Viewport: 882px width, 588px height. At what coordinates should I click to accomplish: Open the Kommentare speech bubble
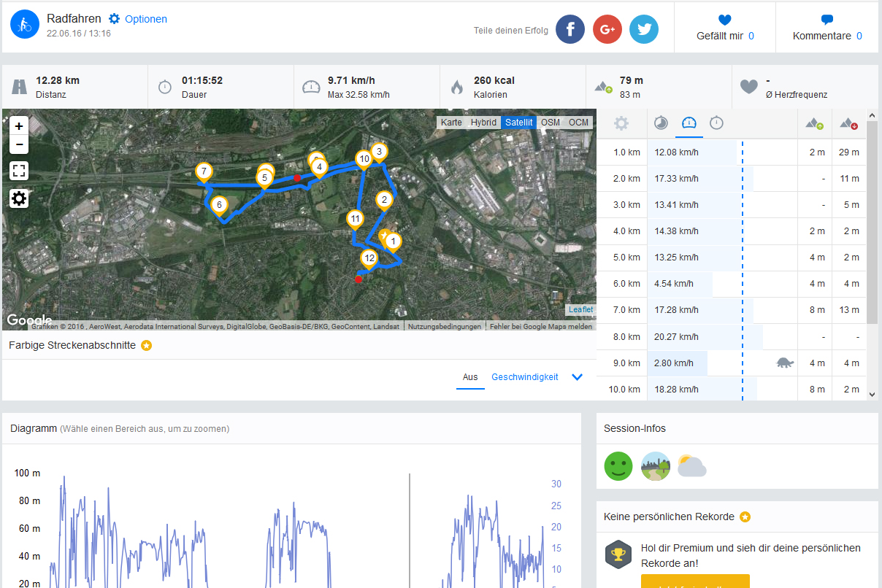[x=827, y=20]
